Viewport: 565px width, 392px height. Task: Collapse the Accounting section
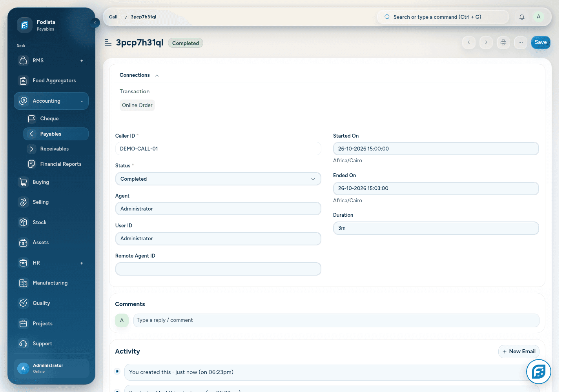(x=82, y=101)
